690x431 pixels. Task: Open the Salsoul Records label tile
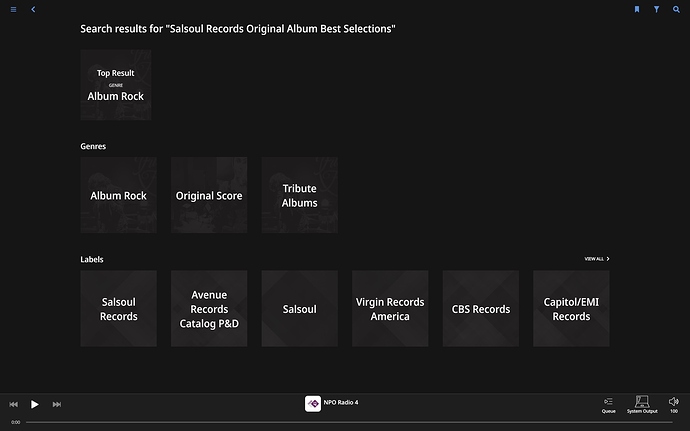[118, 309]
